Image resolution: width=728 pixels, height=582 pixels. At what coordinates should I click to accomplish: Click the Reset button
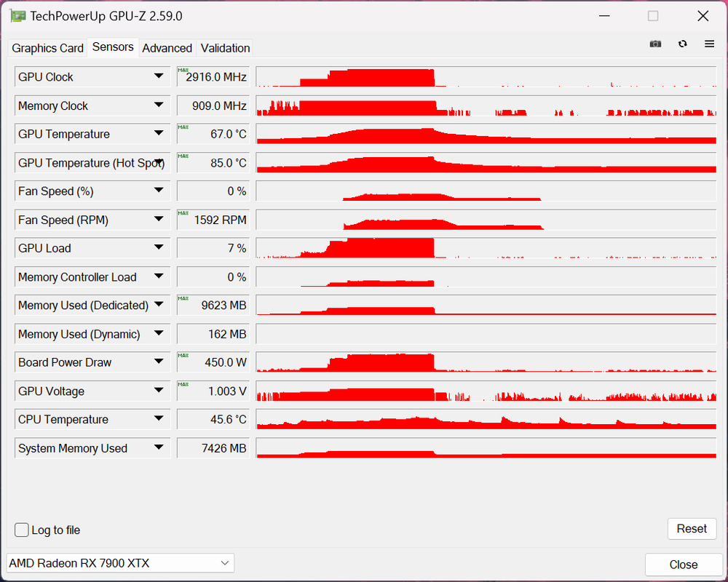pyautogui.click(x=692, y=529)
